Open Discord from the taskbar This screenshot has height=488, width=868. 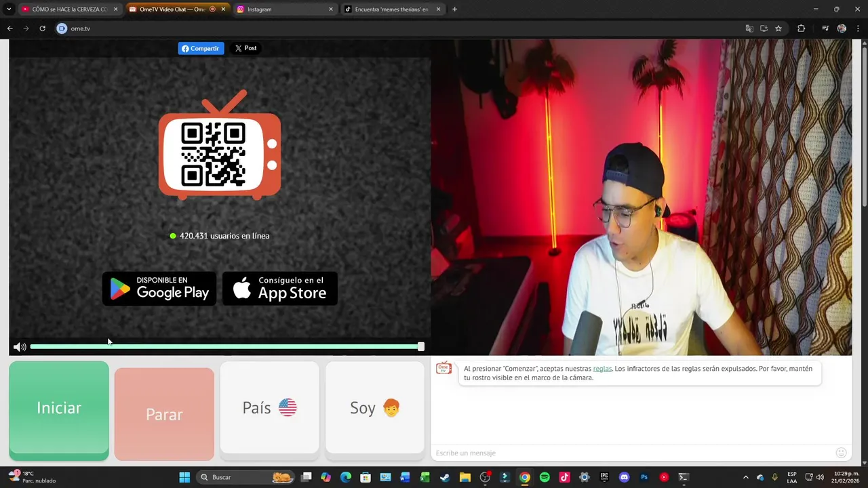click(625, 477)
